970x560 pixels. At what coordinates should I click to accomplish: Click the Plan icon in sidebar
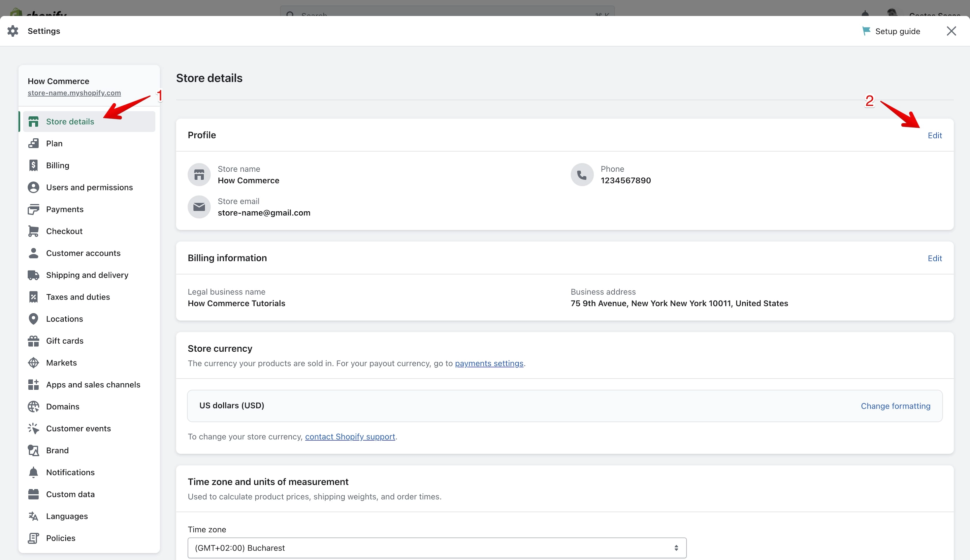33,143
